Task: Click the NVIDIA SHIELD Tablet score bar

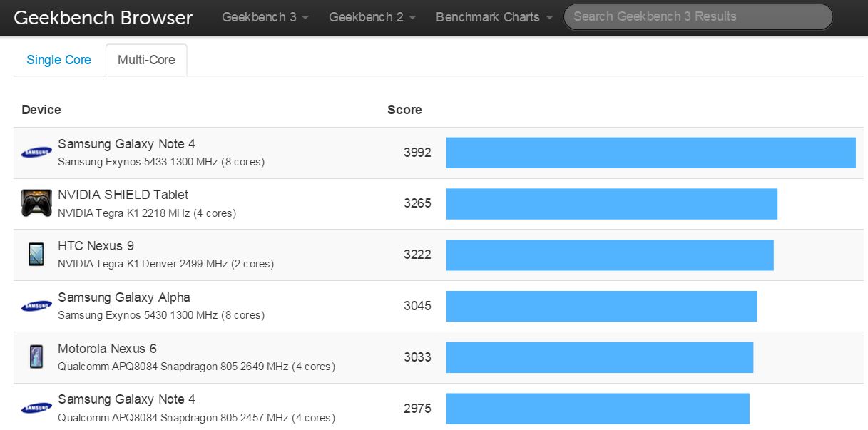Action: [612, 204]
